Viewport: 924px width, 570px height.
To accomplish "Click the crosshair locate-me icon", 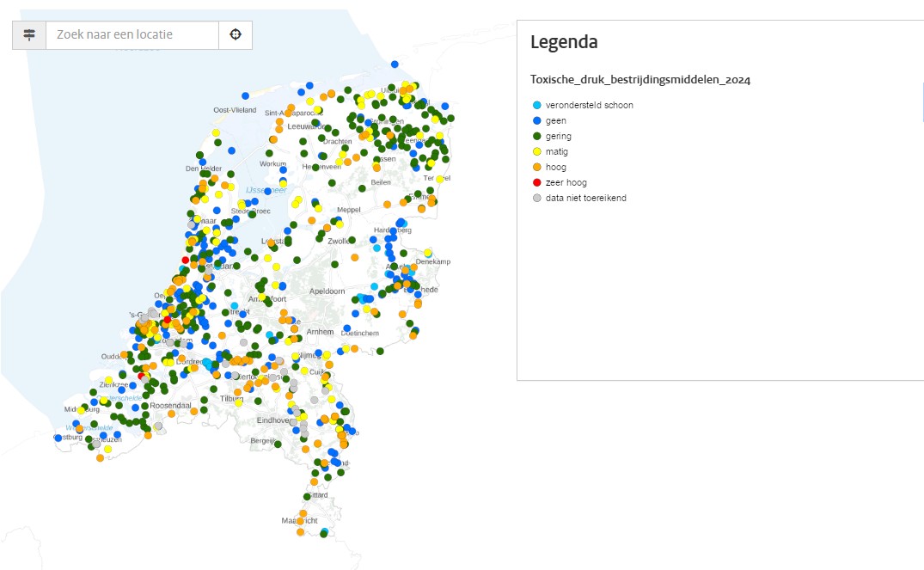I will tap(235, 35).
